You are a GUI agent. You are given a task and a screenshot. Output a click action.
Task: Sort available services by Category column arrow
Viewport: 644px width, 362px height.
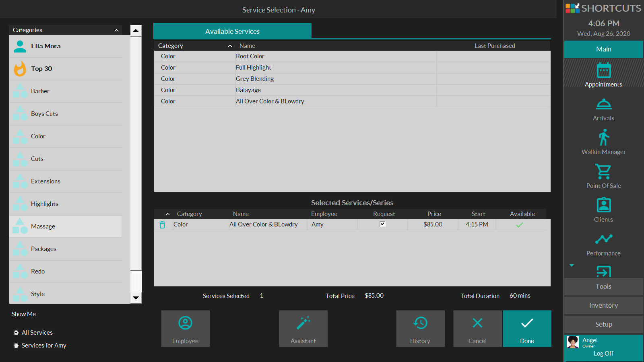click(x=230, y=46)
